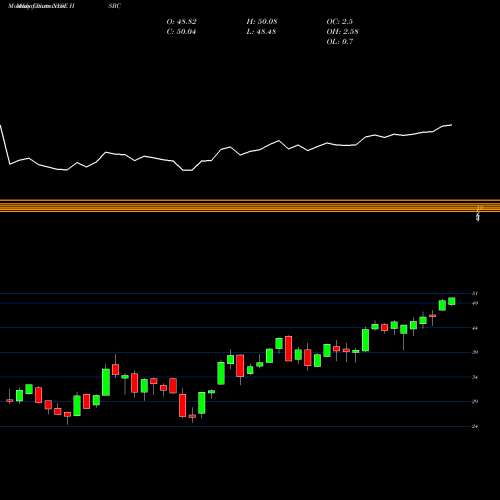500x500 pixels.
Task: Click the end of the white indicator line
Action: (x=451, y=125)
